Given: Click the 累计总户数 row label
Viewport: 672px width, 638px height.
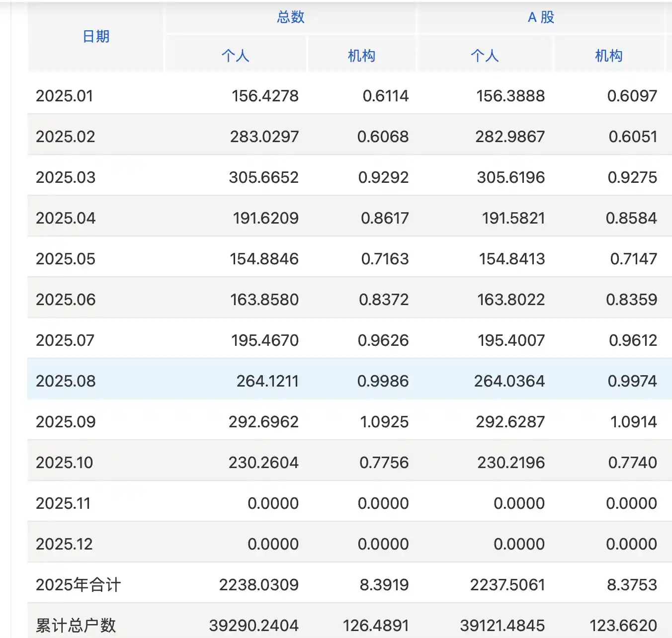Looking at the screenshot, I should point(76,625).
